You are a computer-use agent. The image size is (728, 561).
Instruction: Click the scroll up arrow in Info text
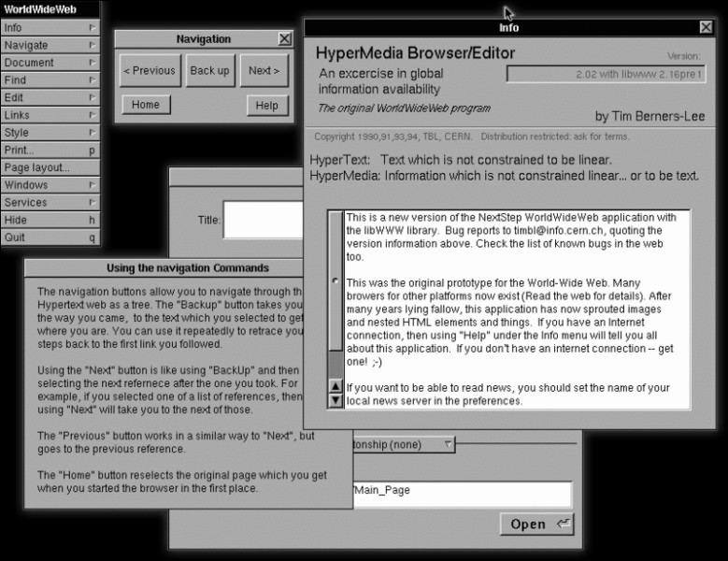(335, 386)
